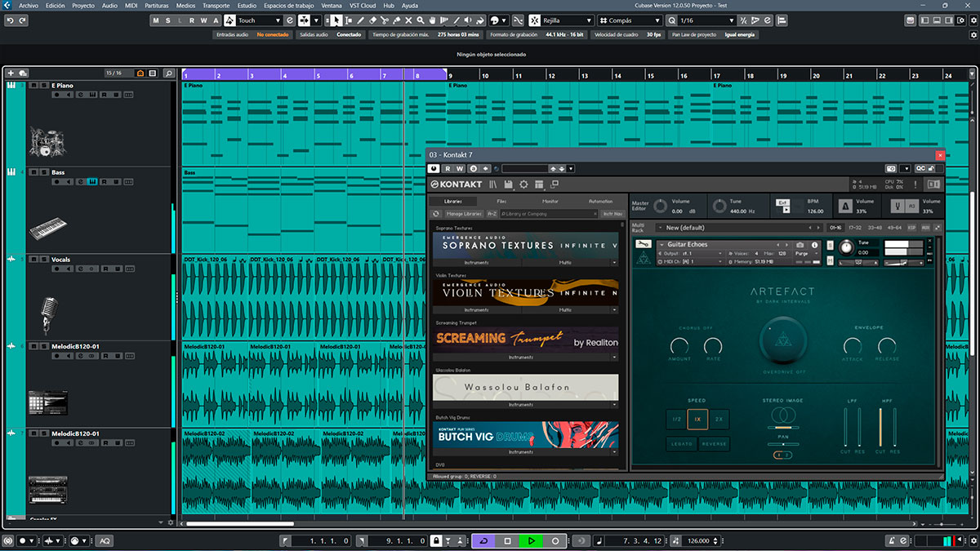Screen dimensions: 980x551
Task: Click Kontakt panic exclamation icon
Action: pos(915,184)
